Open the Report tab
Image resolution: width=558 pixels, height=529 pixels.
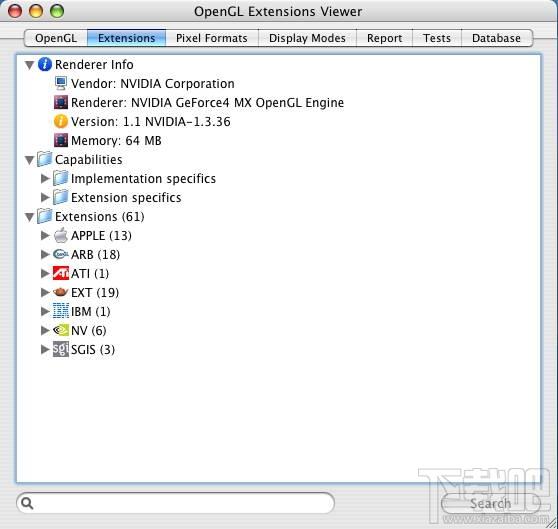tap(384, 38)
